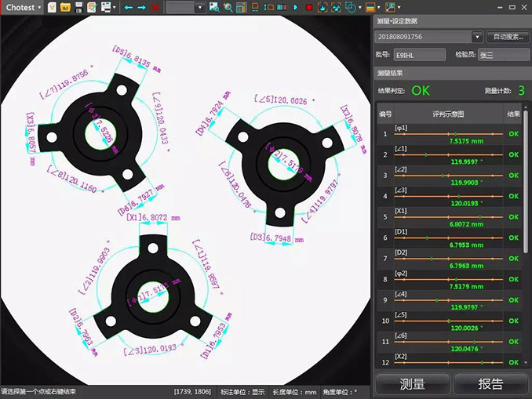Click the cyan right arrow icon

(142, 7)
